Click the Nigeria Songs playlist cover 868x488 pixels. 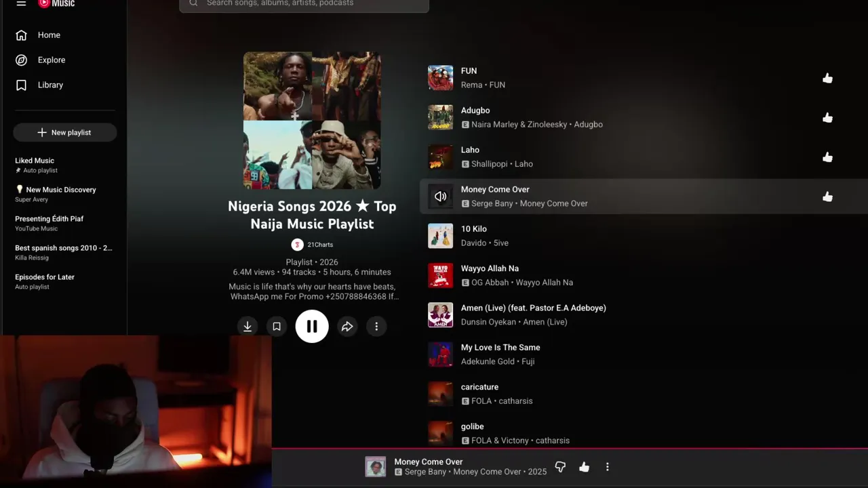312,121
